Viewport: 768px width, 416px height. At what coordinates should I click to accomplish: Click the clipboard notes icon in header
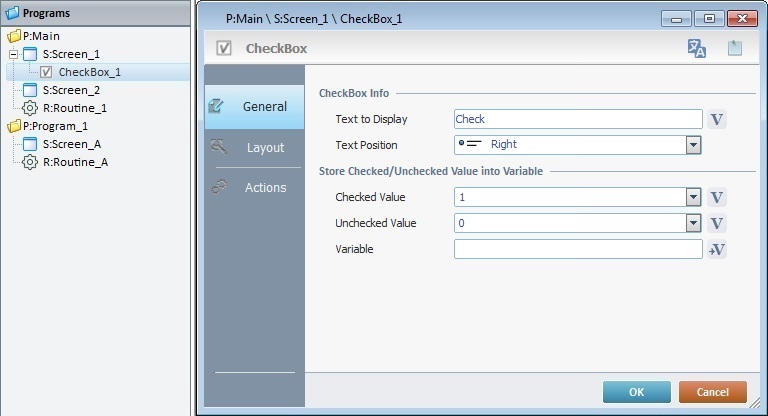735,49
